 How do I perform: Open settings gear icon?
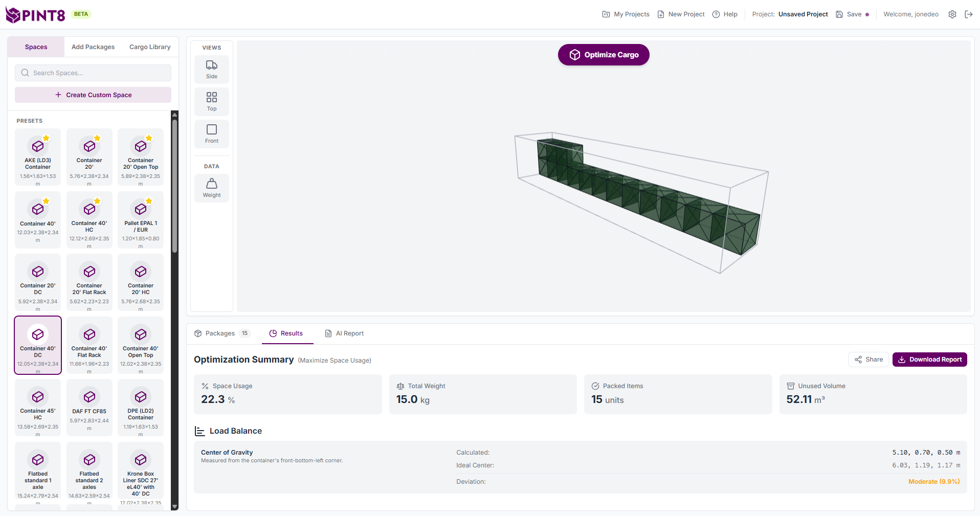tap(952, 14)
